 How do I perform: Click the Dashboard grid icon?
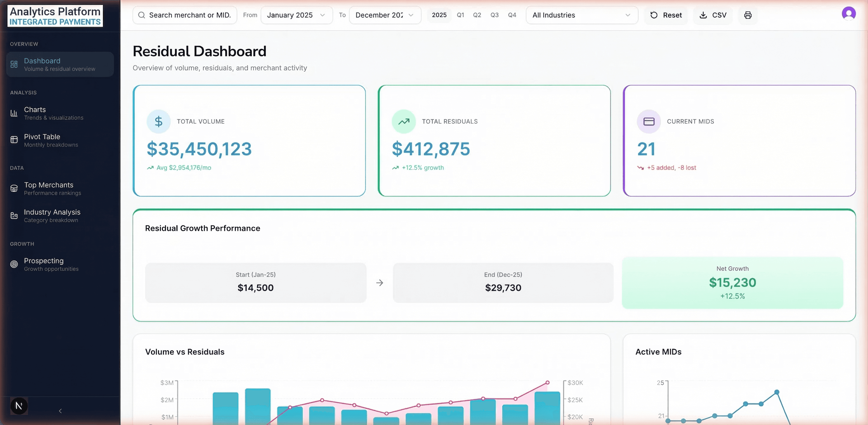[14, 64]
